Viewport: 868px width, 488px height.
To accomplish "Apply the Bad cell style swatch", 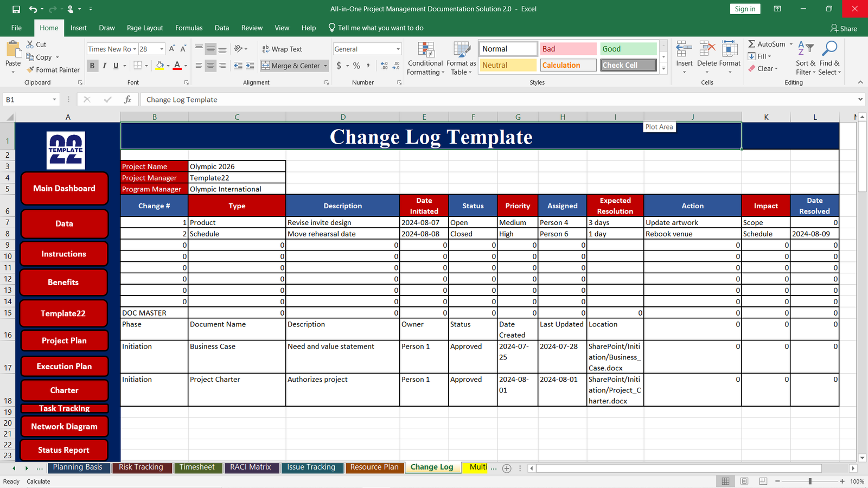I will [568, 49].
